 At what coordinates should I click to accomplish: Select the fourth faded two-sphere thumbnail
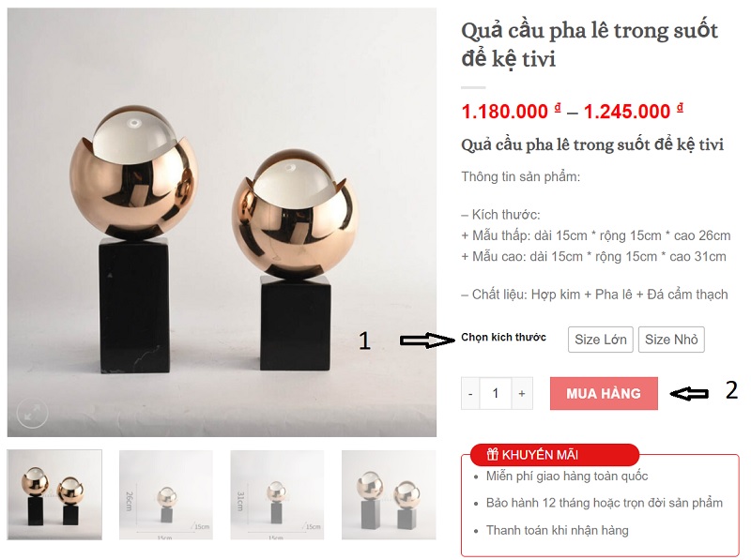click(x=389, y=494)
